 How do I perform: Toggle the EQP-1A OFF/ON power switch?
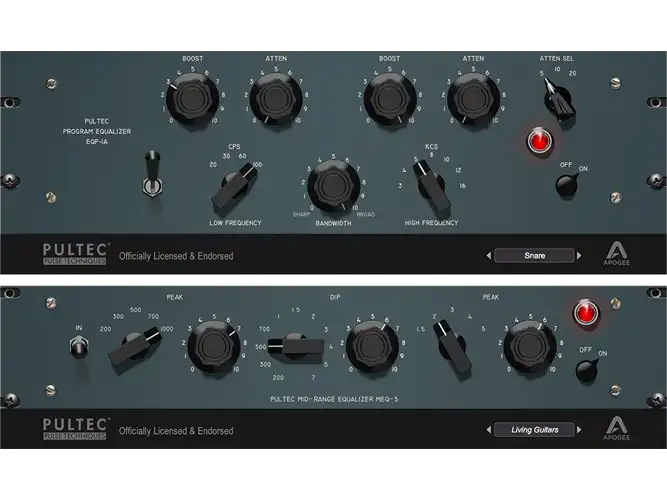click(x=567, y=185)
